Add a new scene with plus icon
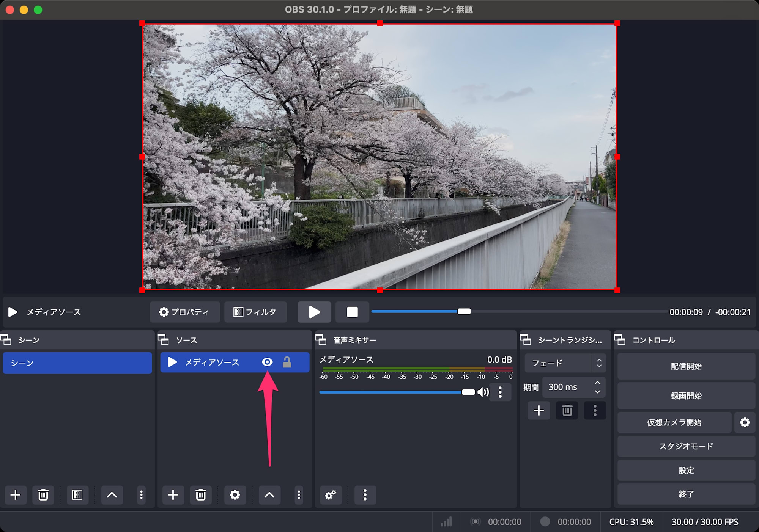 16,495
